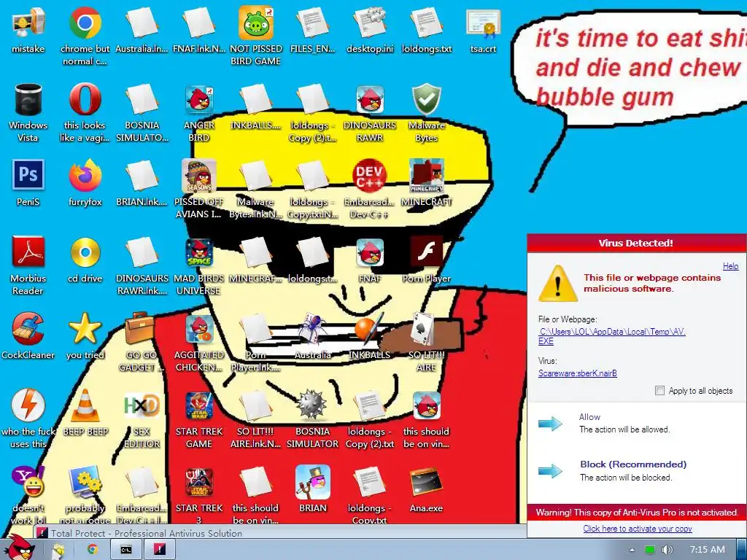Open SO LIT!!! AIRE solitaire cards icon
Image resolution: width=747 pixels, height=560 pixels.
coord(424,329)
